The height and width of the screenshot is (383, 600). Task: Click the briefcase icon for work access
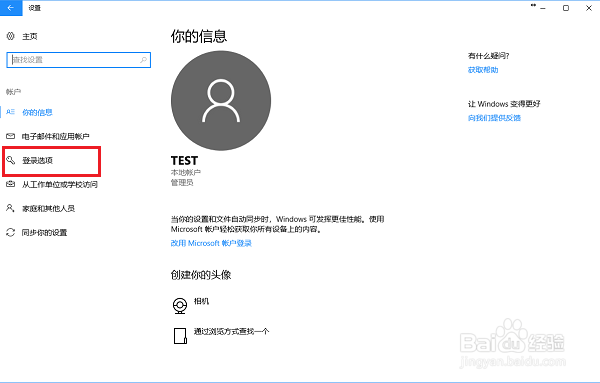[x=11, y=184]
